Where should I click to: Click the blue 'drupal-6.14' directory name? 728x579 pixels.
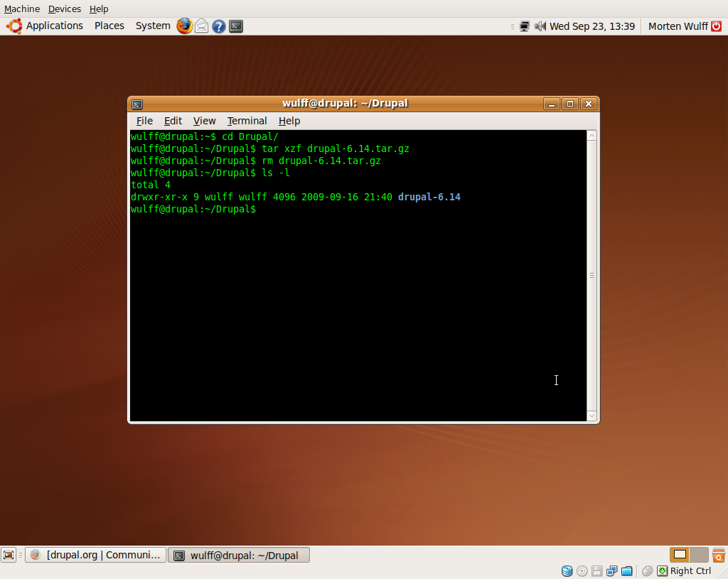point(429,197)
